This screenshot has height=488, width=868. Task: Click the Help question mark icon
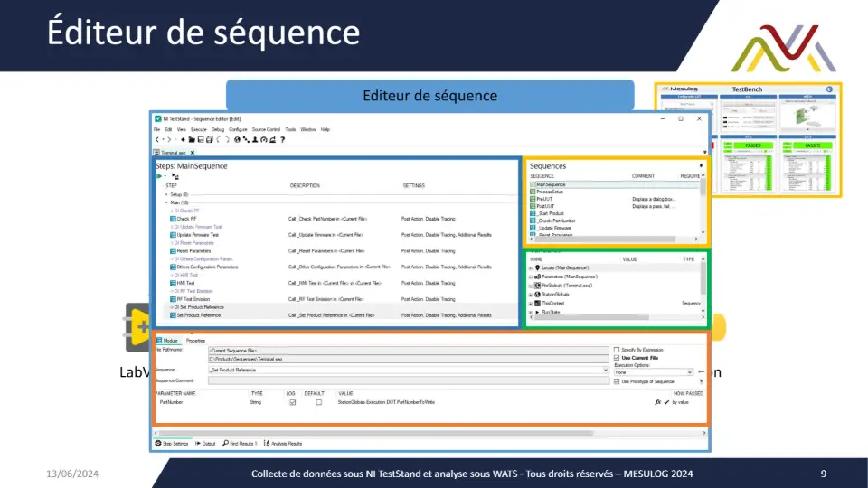[282, 140]
